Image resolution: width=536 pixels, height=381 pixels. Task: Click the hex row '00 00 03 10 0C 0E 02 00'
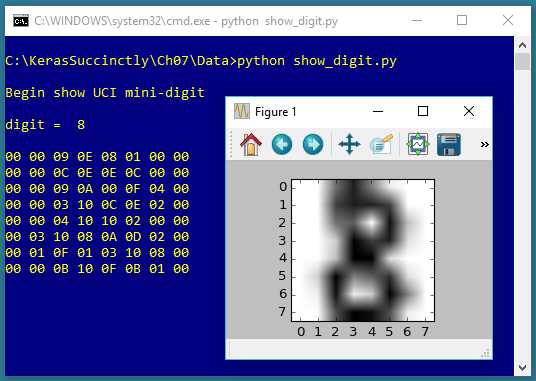pyautogui.click(x=97, y=205)
